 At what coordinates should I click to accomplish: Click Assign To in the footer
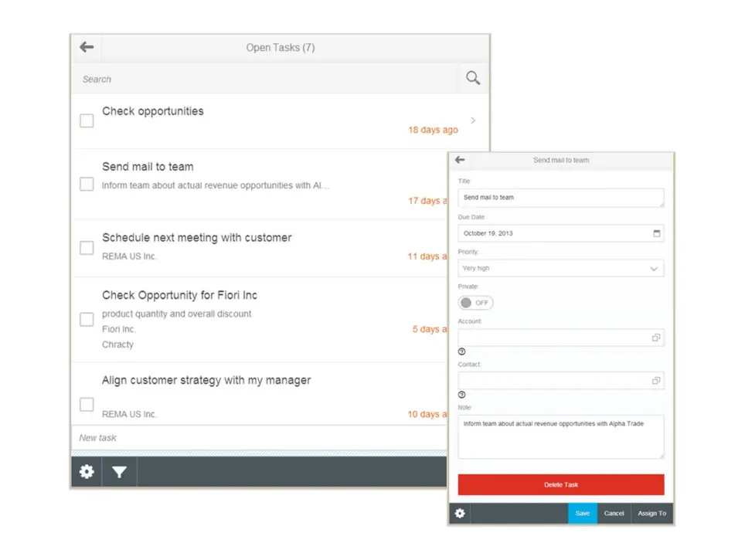point(651,513)
